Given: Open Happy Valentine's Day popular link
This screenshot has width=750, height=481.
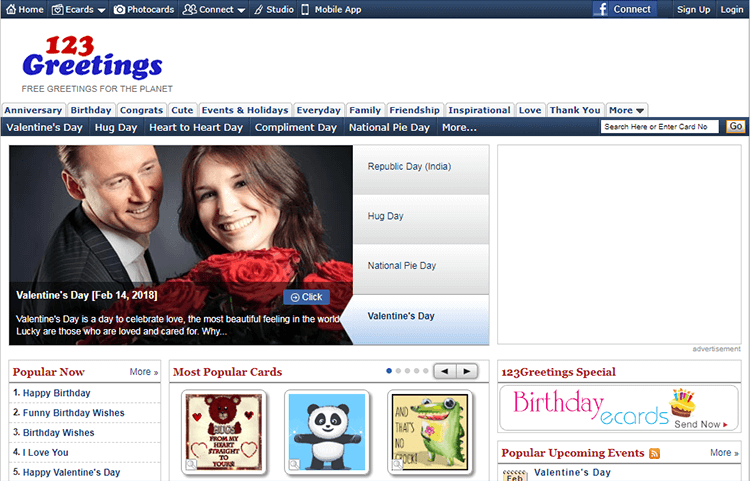Looking at the screenshot, I should [x=71, y=472].
